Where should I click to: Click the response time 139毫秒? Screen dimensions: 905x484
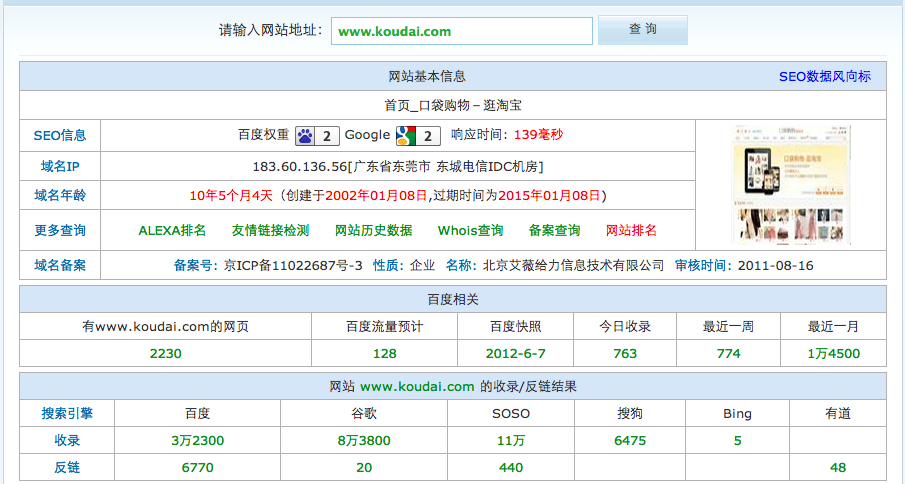tap(538, 135)
